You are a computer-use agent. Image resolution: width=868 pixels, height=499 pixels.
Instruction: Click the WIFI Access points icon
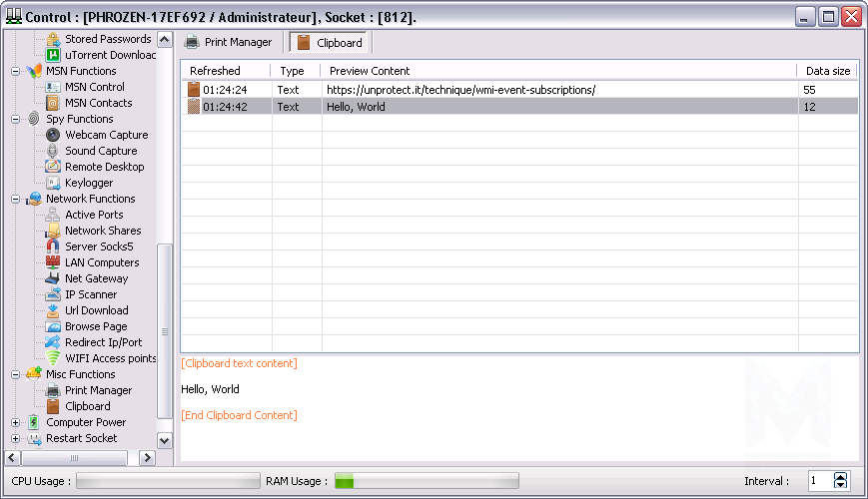53,358
